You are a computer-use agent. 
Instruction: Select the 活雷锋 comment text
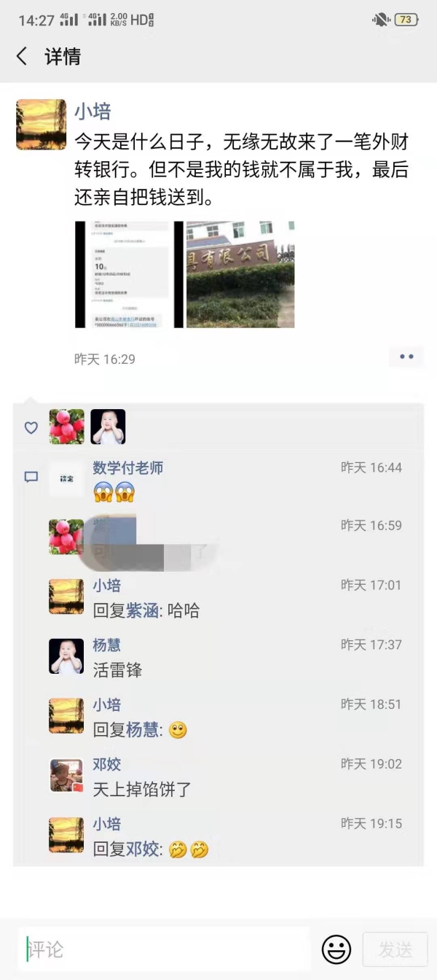point(118,670)
